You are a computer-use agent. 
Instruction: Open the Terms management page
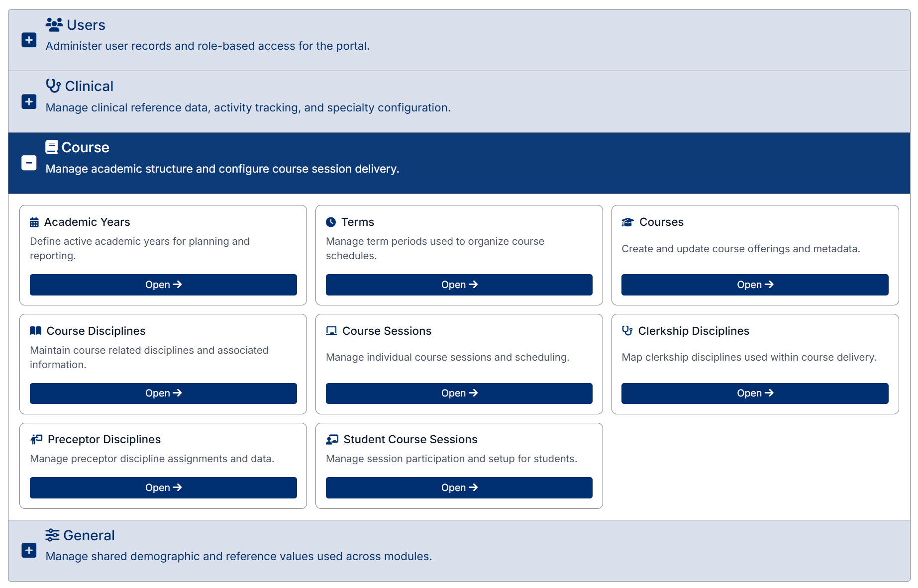459,285
